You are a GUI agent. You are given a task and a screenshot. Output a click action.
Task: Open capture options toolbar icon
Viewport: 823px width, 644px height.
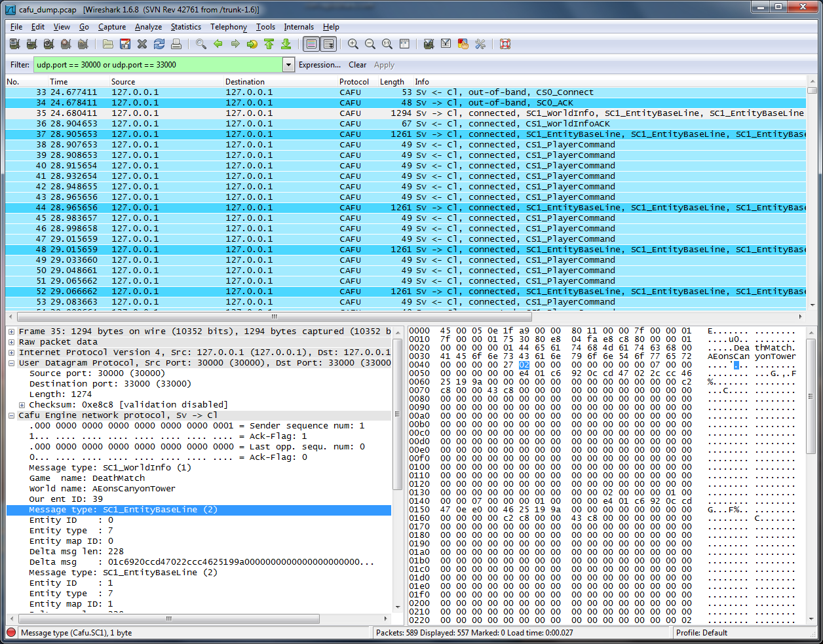point(31,44)
